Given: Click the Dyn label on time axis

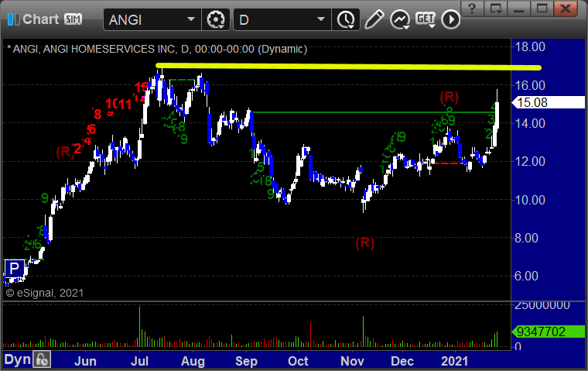Looking at the screenshot, I should [17, 359].
